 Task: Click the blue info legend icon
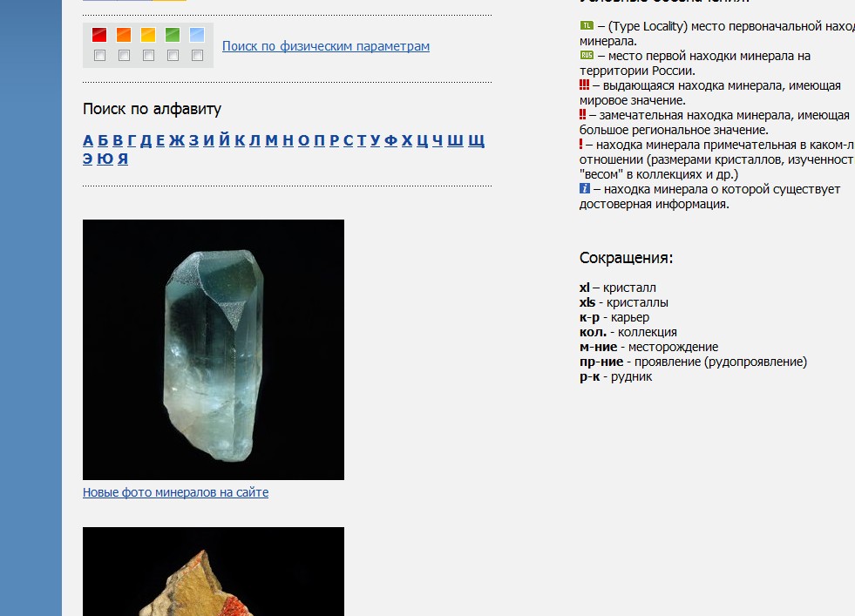pos(585,188)
